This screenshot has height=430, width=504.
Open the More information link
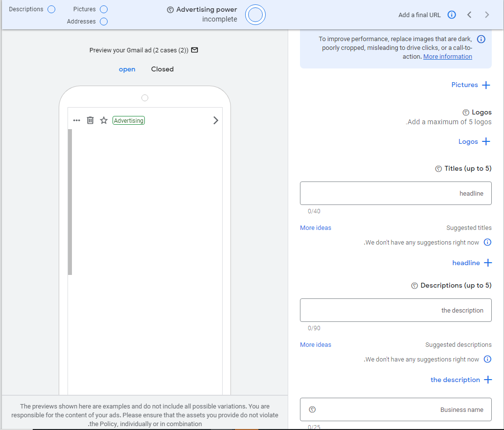click(x=447, y=57)
